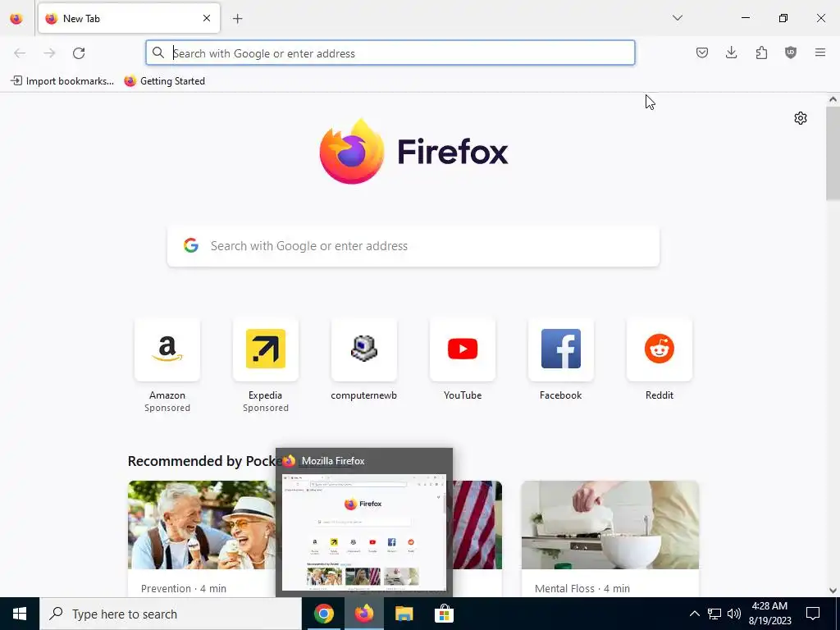Launch Google Chrome from taskbar
The image size is (840, 630).
323,614
